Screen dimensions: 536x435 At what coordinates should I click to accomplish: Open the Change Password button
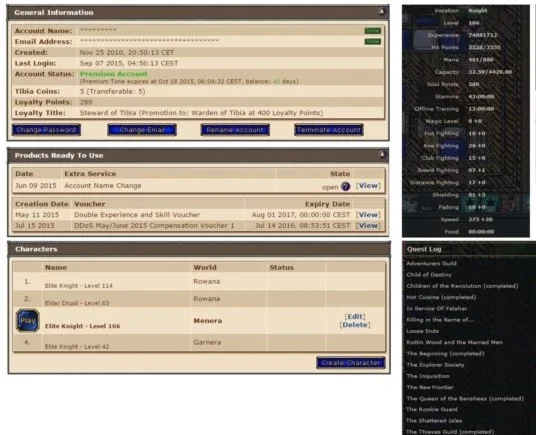tap(46, 130)
